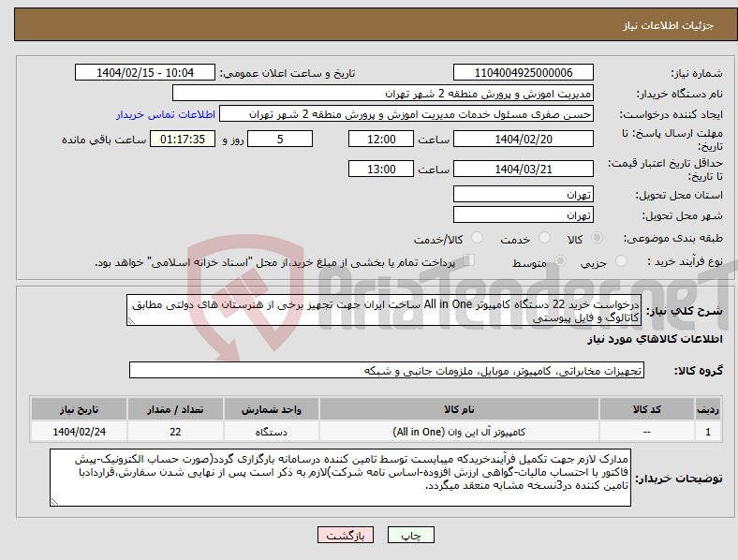Image resolution: width=738 pixels, height=560 pixels.
Task: Click the چاپ (print) button
Action: [x=410, y=535]
